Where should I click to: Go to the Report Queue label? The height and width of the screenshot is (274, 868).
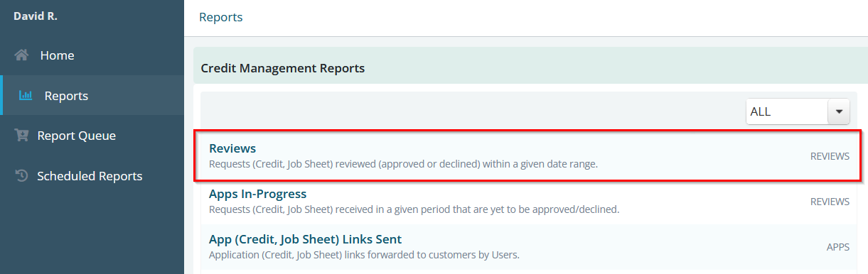(76, 136)
